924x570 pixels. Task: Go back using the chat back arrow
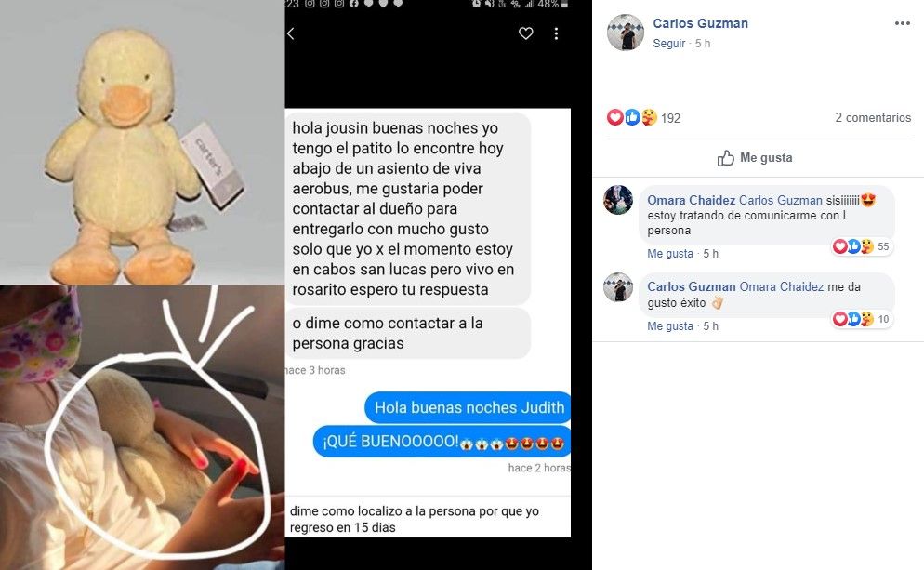pos(291,33)
